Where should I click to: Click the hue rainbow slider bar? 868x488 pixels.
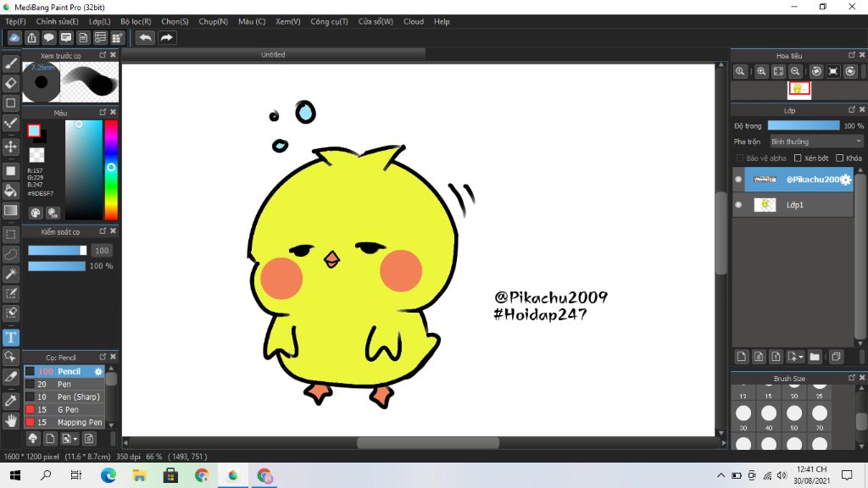tap(111, 169)
